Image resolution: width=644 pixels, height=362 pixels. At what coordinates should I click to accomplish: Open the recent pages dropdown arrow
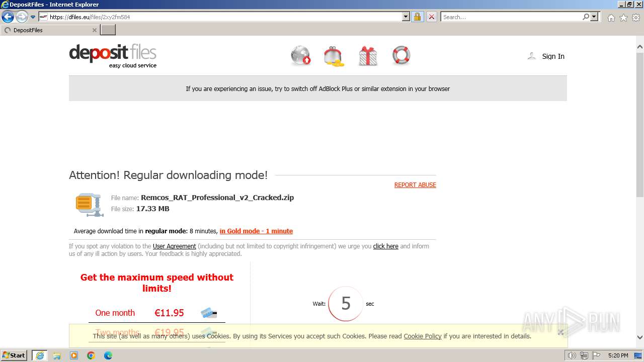(33, 17)
